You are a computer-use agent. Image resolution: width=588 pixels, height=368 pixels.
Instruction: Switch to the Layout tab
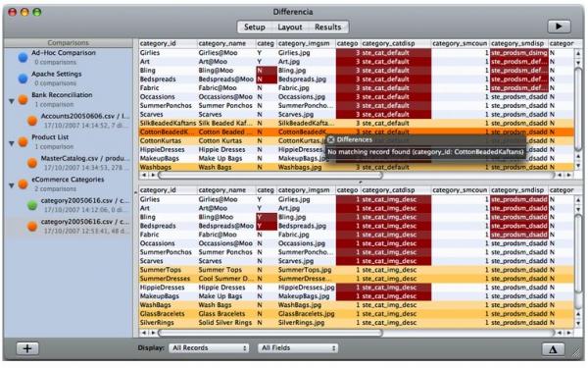point(290,27)
